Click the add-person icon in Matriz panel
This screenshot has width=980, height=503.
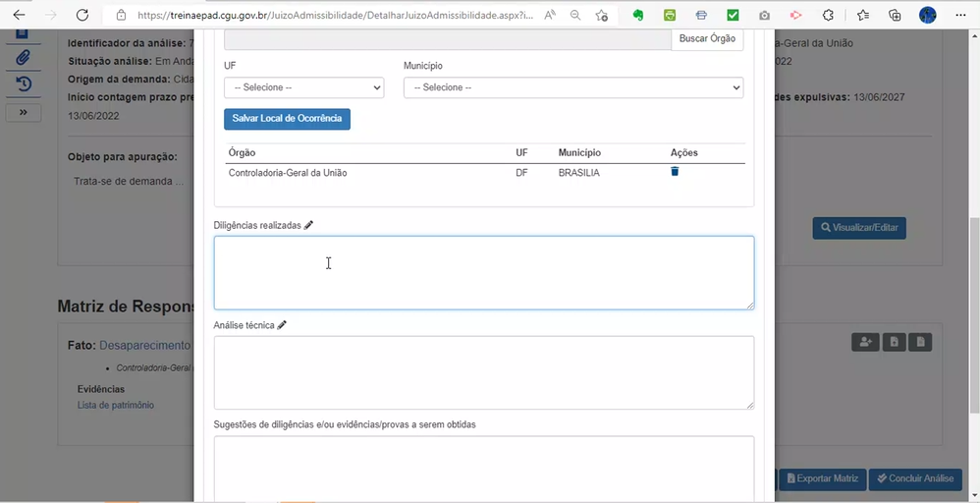(865, 342)
